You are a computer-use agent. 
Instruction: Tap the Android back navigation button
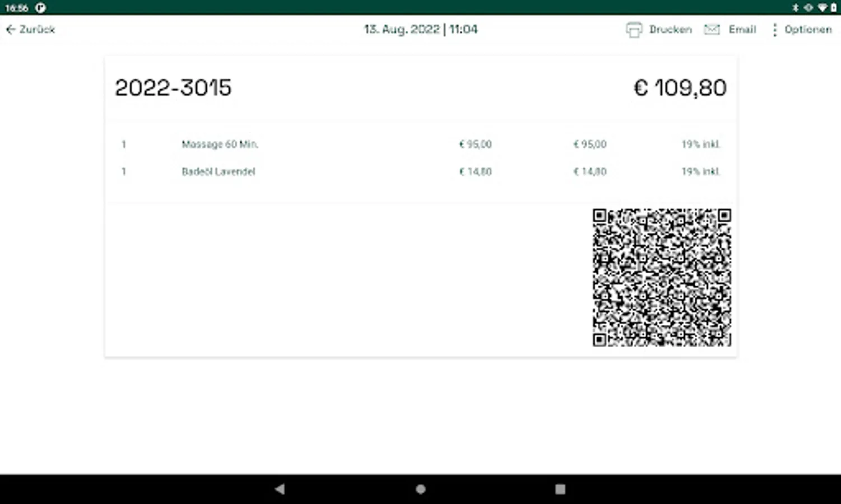pos(280,489)
